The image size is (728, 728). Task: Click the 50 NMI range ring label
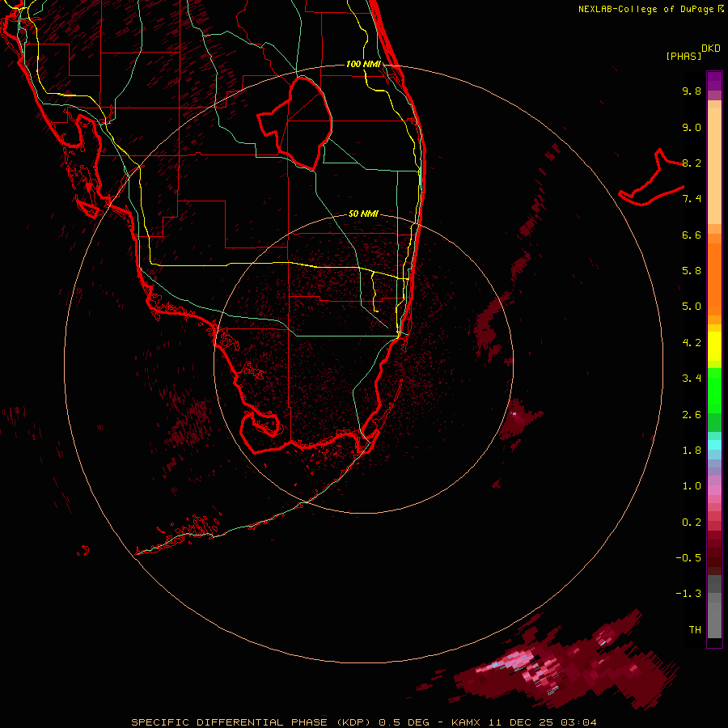click(x=363, y=214)
